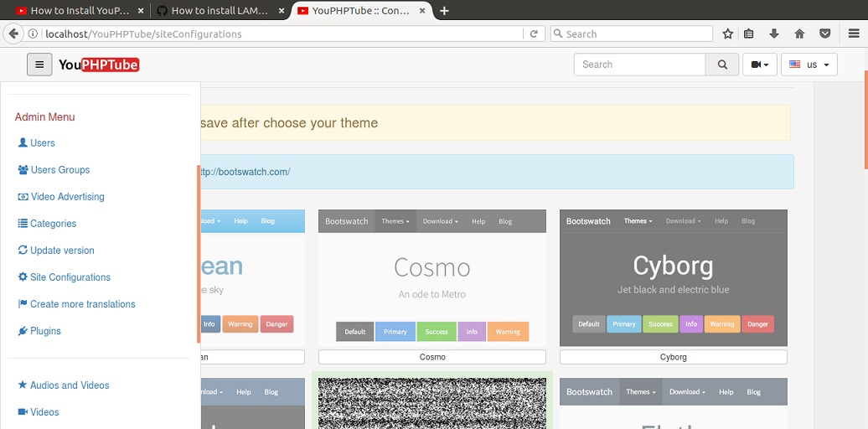The height and width of the screenshot is (429, 868).
Task: Open the Firefox hamburger menu
Action: (854, 34)
